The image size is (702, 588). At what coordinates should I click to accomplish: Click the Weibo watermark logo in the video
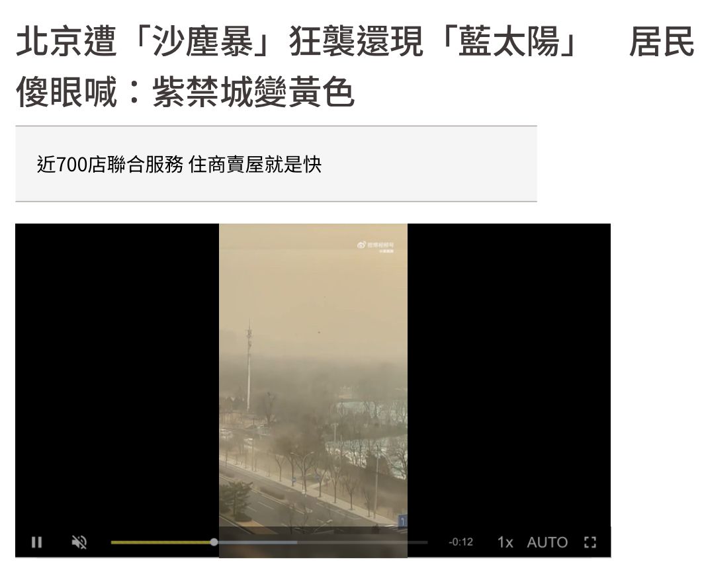(376, 247)
